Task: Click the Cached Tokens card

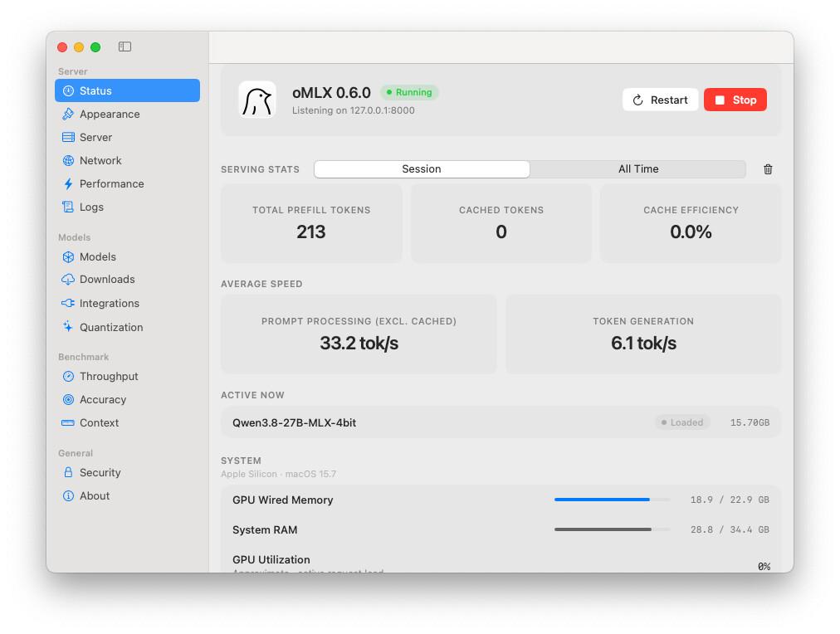Action: (x=501, y=223)
